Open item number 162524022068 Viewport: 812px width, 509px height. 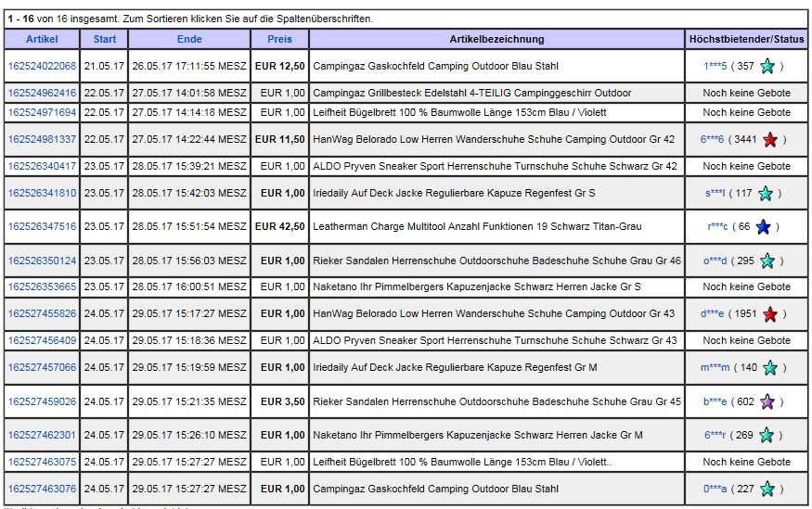pos(42,66)
